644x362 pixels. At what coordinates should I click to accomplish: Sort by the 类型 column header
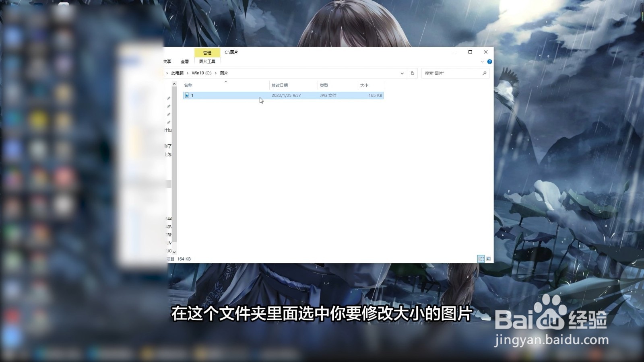pos(338,85)
